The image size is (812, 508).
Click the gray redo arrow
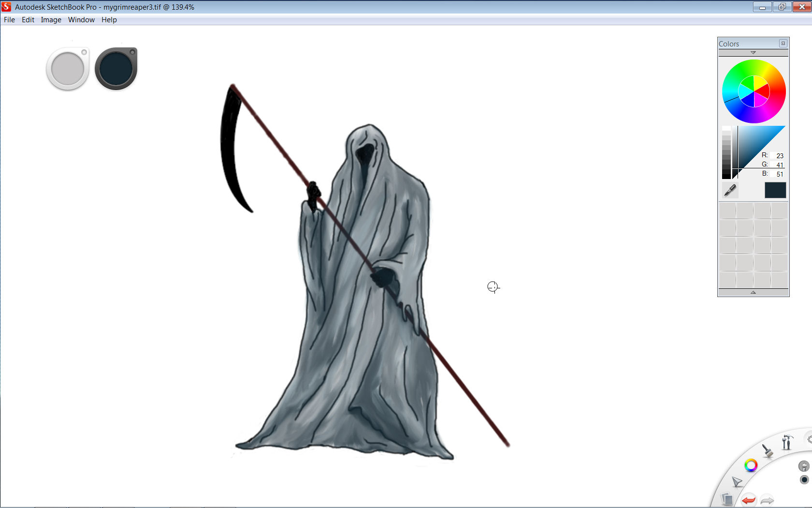click(x=767, y=500)
